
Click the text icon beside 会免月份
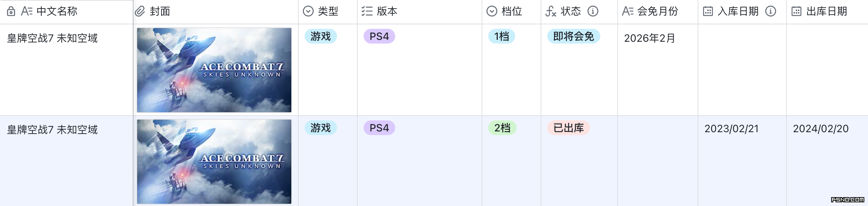tap(628, 11)
